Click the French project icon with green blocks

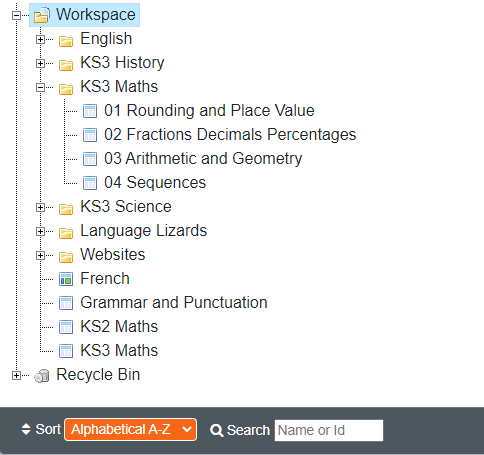point(66,279)
